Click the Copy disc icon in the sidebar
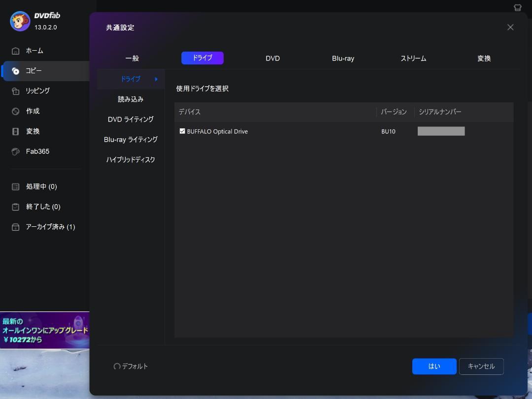 16,71
